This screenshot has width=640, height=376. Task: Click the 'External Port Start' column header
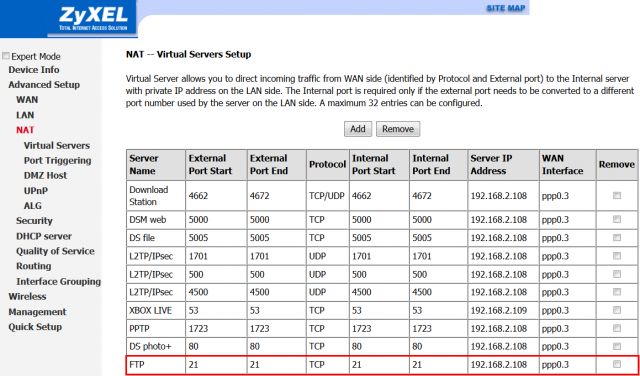pos(216,165)
